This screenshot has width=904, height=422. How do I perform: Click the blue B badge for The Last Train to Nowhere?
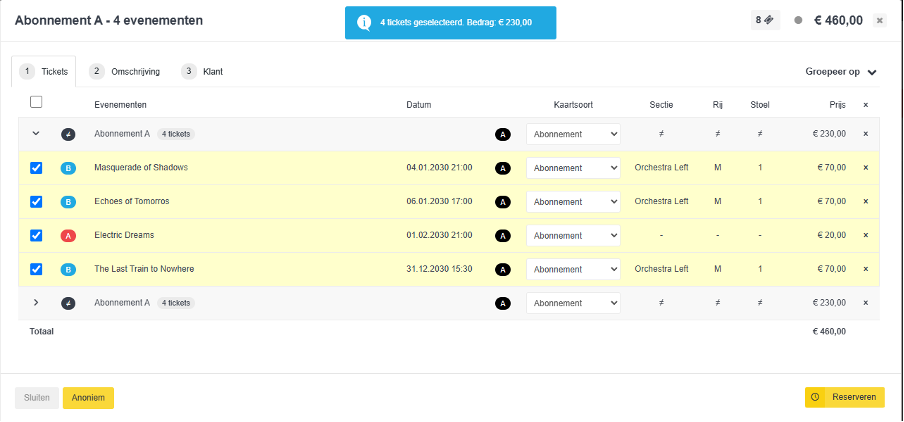pos(68,269)
